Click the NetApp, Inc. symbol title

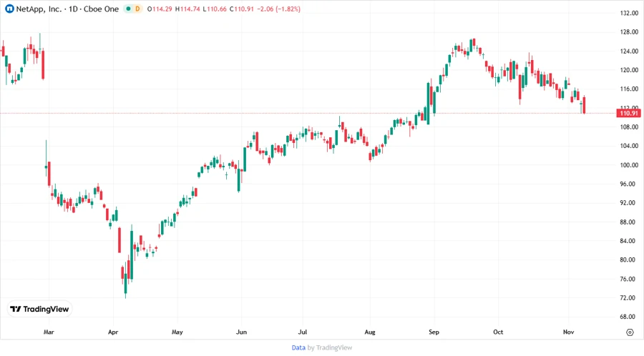pos(39,9)
